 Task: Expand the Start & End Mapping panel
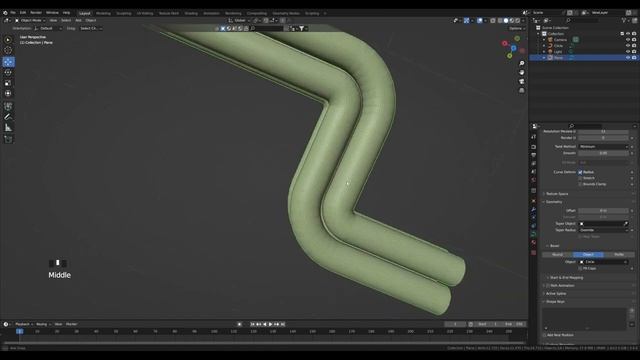(566, 278)
